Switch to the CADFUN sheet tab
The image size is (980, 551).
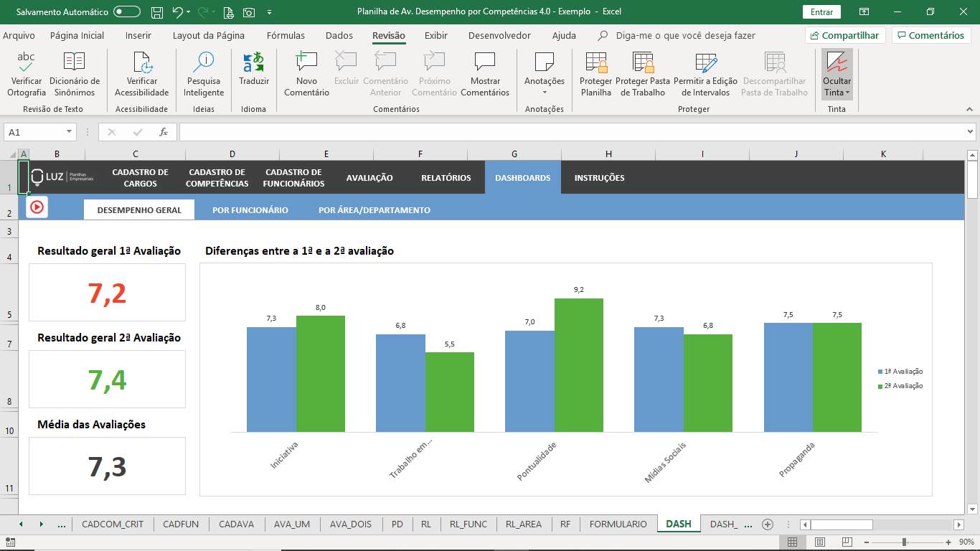[x=181, y=524]
